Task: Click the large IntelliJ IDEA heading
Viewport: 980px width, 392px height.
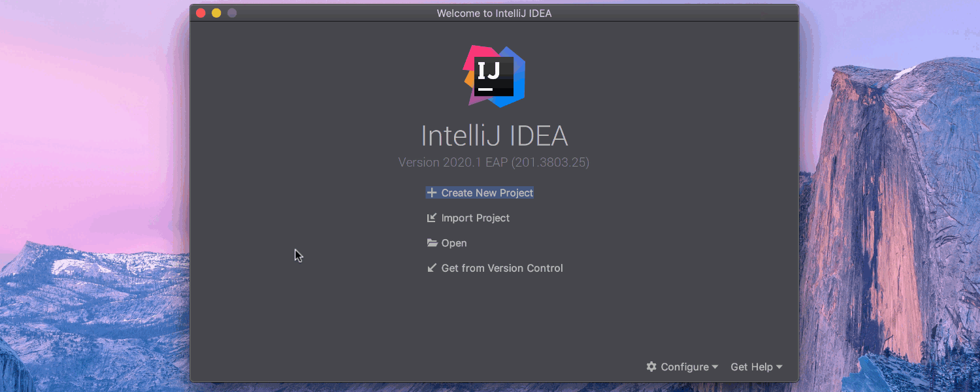Action: pos(494,136)
